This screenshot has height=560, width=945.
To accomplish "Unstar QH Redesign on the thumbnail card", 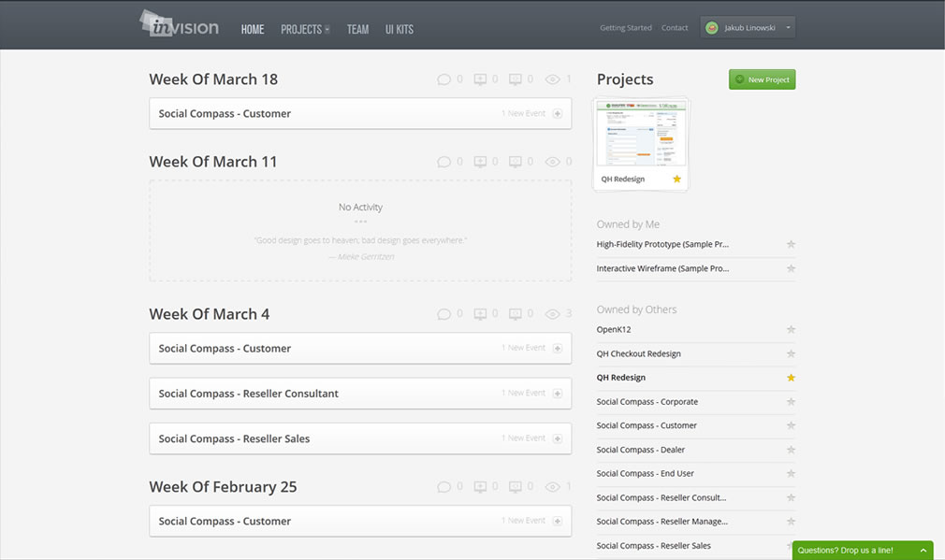I will coord(676,179).
